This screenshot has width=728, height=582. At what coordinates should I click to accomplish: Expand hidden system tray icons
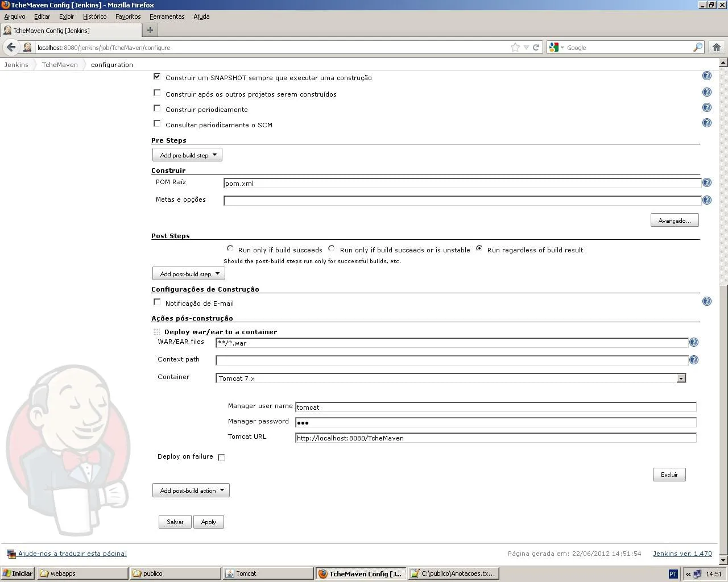688,574
